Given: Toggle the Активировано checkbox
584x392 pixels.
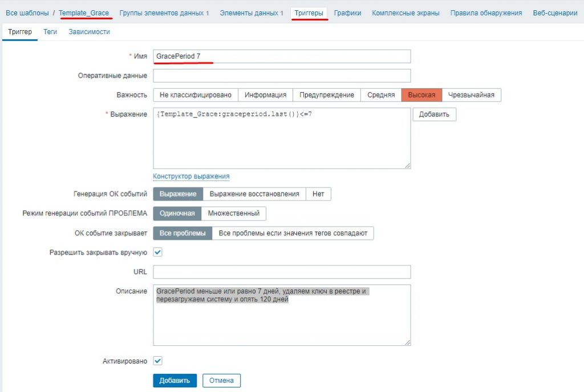Looking at the screenshot, I should coord(158,361).
